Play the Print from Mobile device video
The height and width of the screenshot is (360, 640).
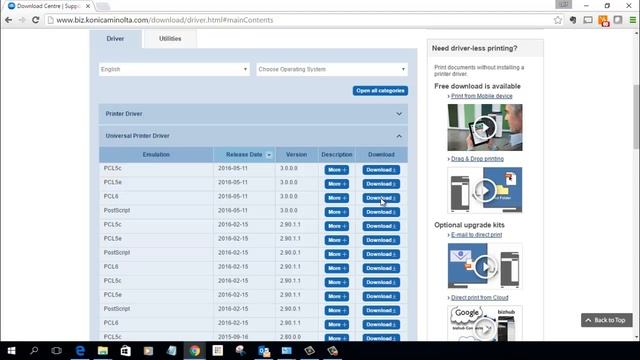tap(485, 127)
